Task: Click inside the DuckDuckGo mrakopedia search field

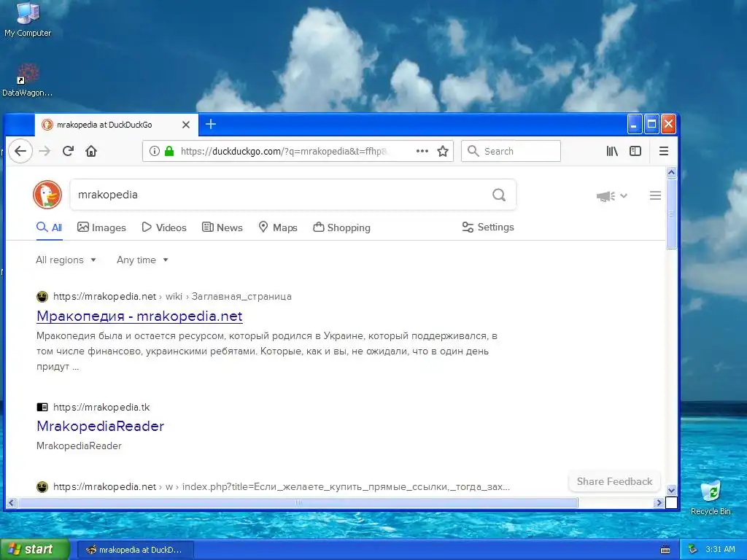Action: [281, 194]
